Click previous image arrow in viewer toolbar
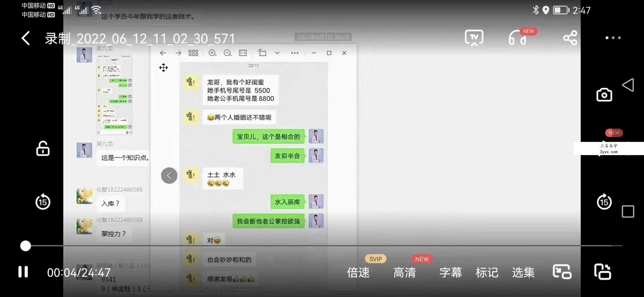Viewport: 644px width, 297px height. click(x=163, y=53)
